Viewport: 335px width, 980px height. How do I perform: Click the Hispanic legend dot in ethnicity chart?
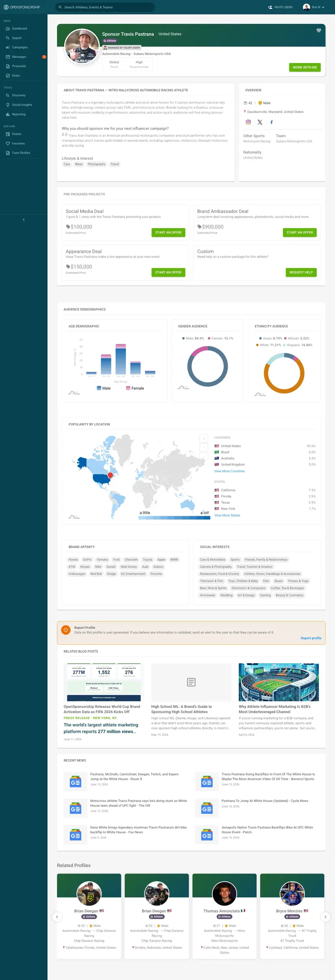point(284,345)
